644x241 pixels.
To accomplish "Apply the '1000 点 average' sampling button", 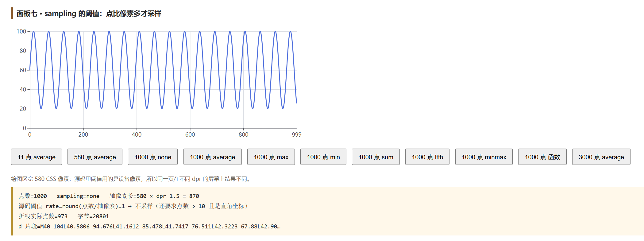I will coord(213,157).
